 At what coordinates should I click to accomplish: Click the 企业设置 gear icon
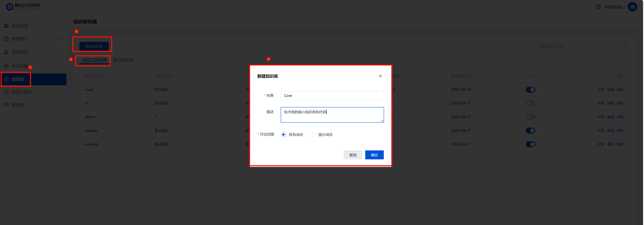click(x=6, y=65)
